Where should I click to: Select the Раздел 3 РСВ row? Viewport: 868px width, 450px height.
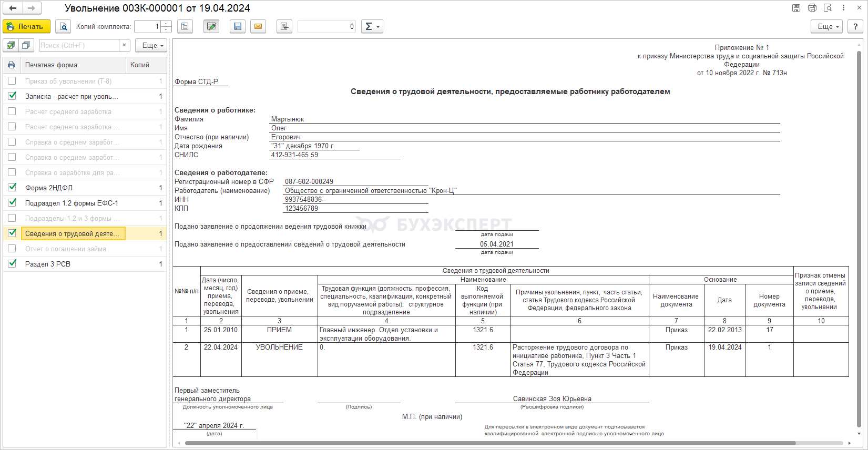click(85, 264)
